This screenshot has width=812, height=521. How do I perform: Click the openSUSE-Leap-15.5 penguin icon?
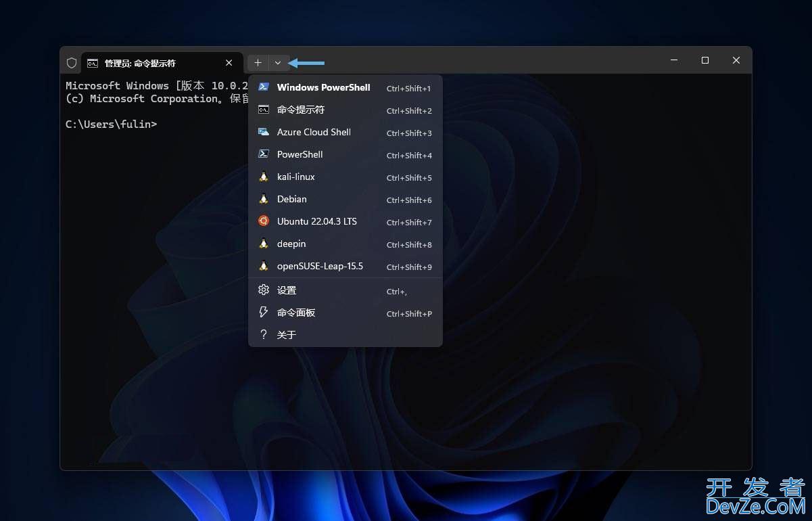point(264,266)
